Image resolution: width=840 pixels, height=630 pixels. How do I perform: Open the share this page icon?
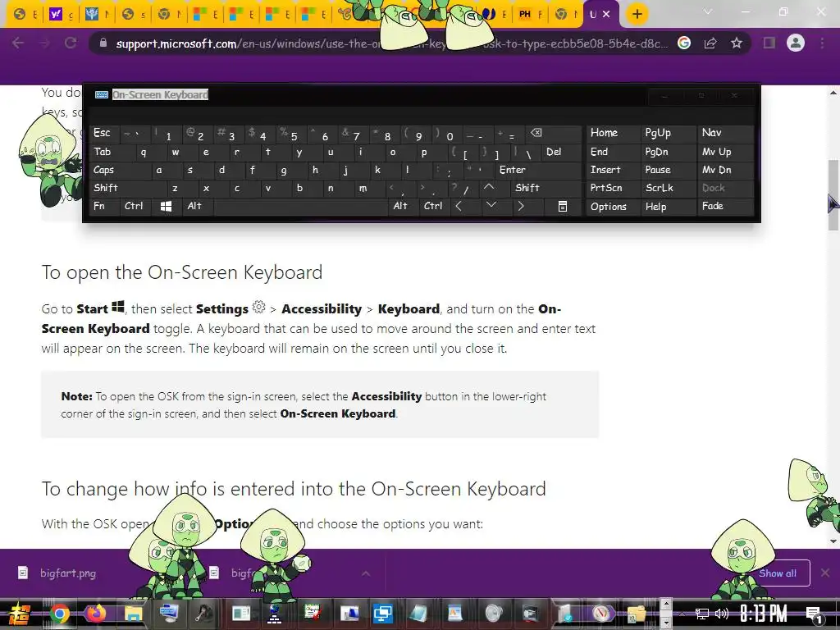(x=710, y=43)
